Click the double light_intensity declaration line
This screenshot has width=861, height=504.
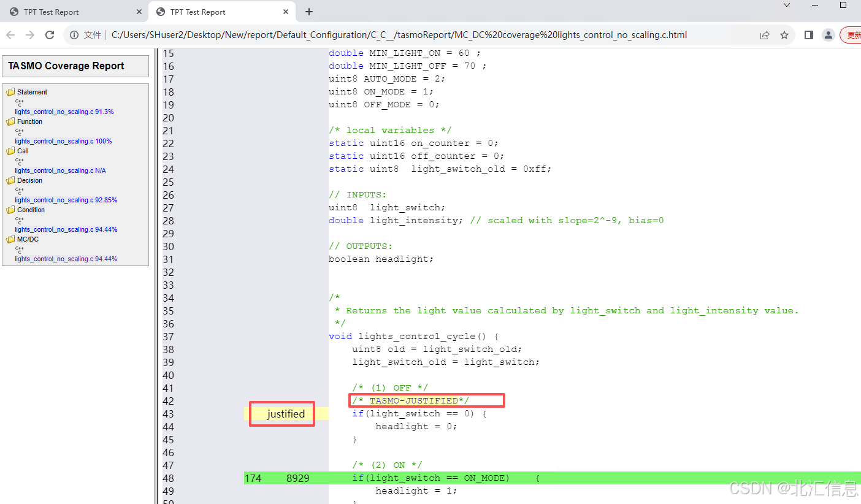[496, 220]
